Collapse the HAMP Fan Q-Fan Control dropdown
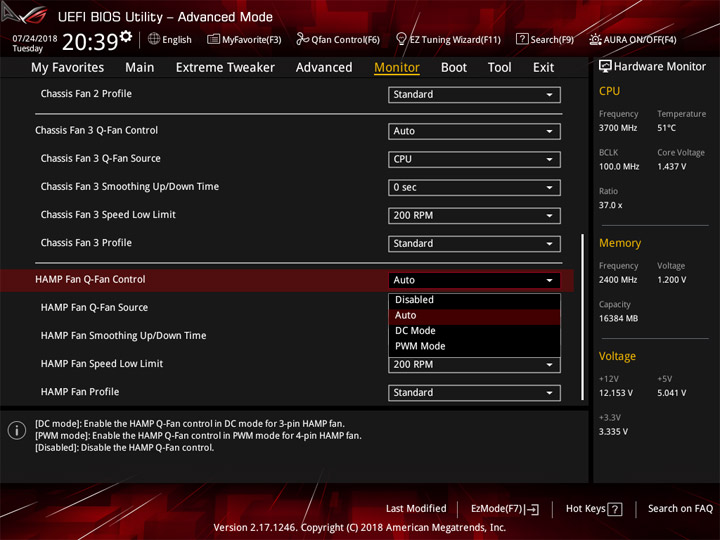Viewport: 720px width, 540px height. click(474, 281)
